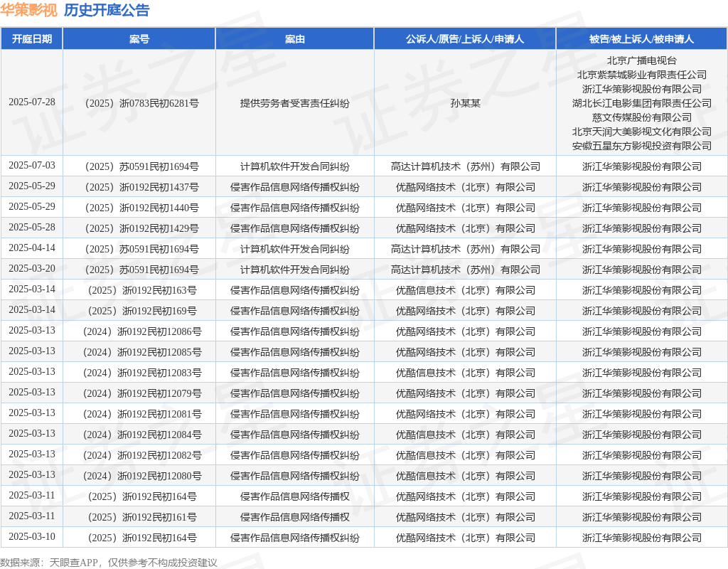Select the 案由 column header
The height and width of the screenshot is (569, 728).
pos(294,39)
